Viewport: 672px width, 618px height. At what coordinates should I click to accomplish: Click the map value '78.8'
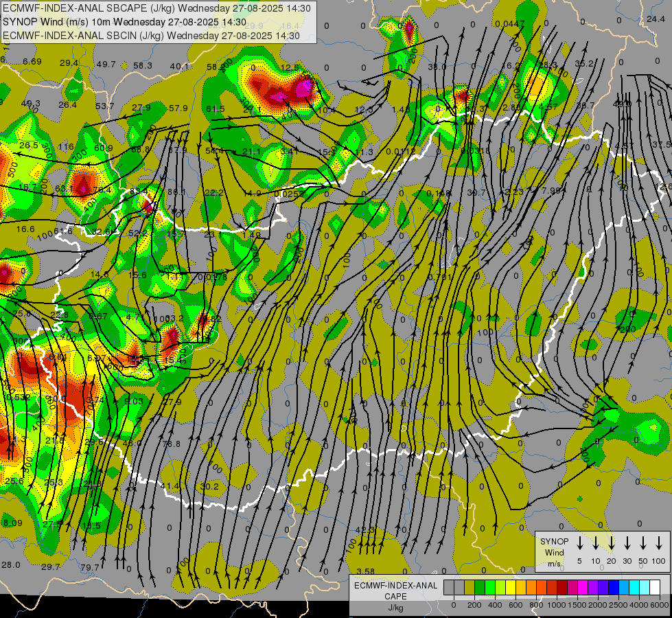click(x=172, y=444)
